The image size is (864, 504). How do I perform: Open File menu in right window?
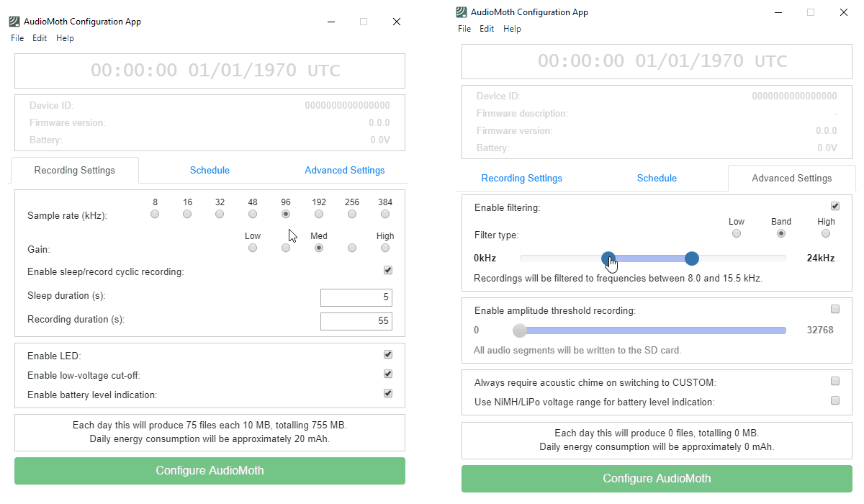(464, 29)
